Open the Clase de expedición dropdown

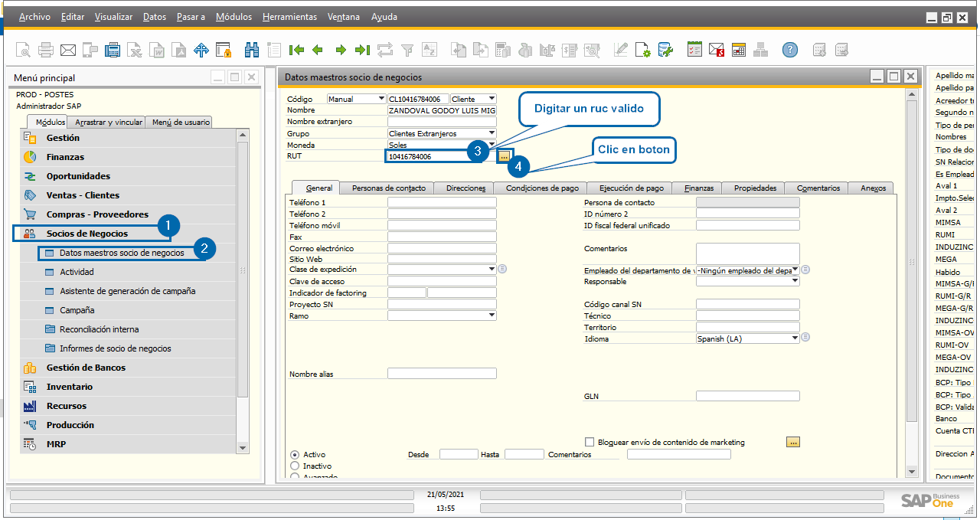[x=492, y=270]
